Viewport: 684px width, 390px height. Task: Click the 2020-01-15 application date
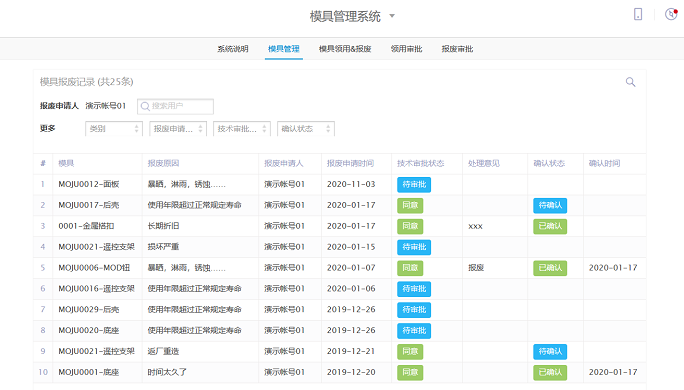coord(351,247)
